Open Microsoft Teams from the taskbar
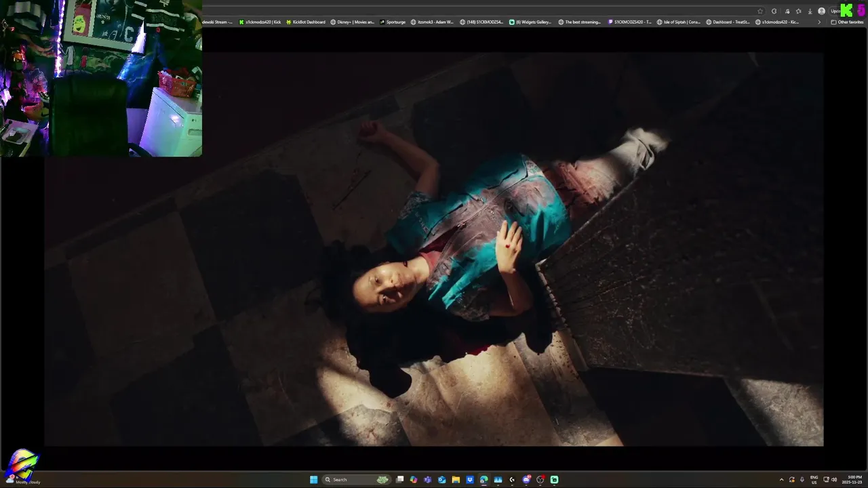Image resolution: width=868 pixels, height=488 pixels. [x=427, y=480]
